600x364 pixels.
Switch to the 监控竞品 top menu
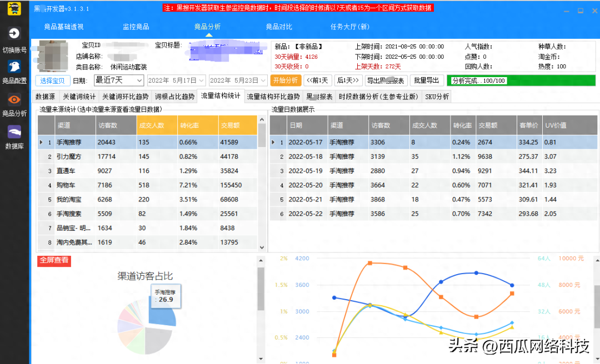pyautogui.click(x=136, y=27)
